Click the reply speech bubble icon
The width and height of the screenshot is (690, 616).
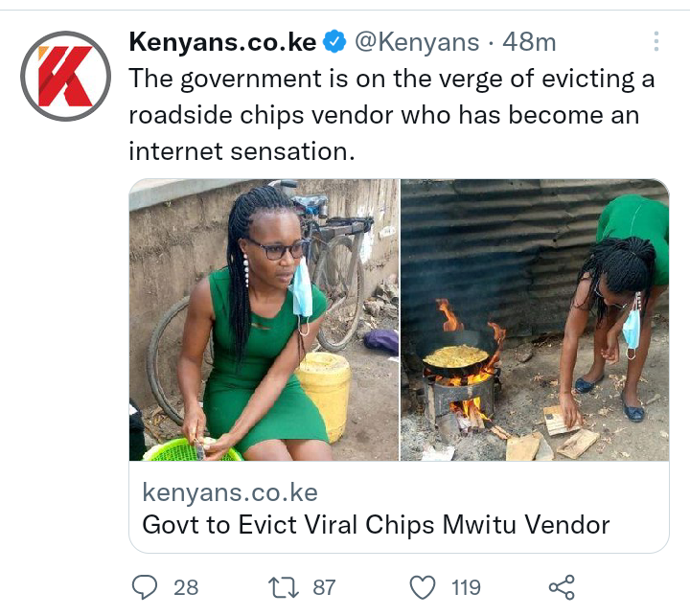(145, 587)
